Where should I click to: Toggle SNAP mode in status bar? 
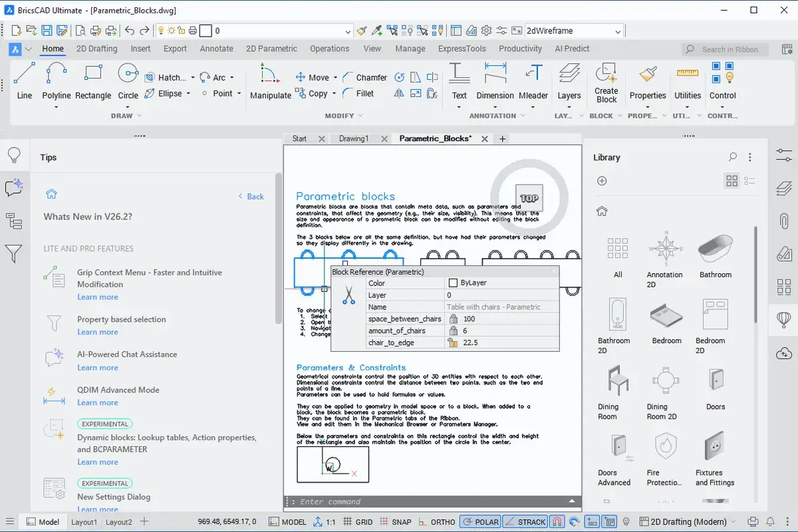click(x=395, y=522)
